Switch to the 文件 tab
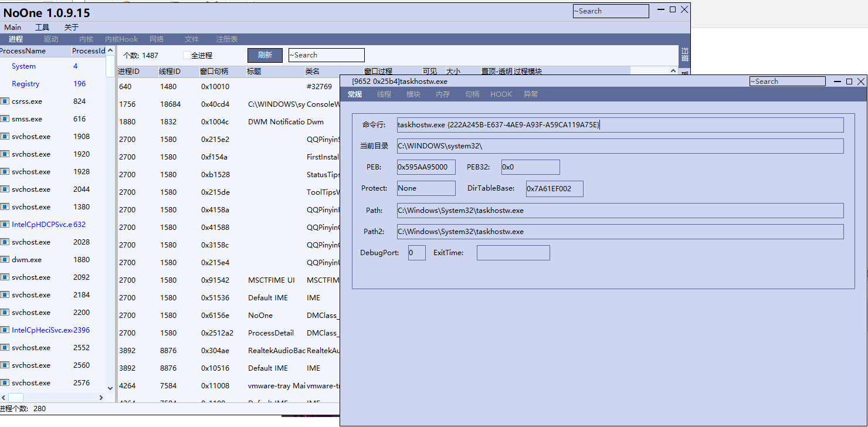Viewport: 868px width, 427px height. [x=192, y=39]
